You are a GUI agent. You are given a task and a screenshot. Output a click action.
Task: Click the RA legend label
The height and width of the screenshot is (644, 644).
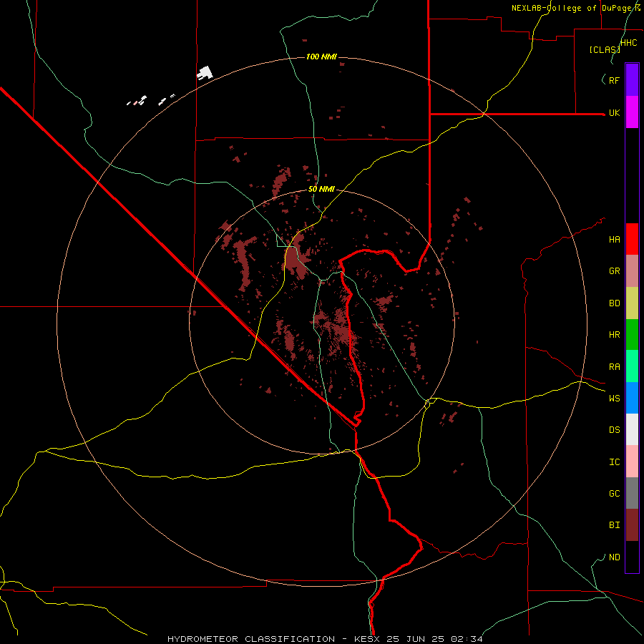coord(614,367)
